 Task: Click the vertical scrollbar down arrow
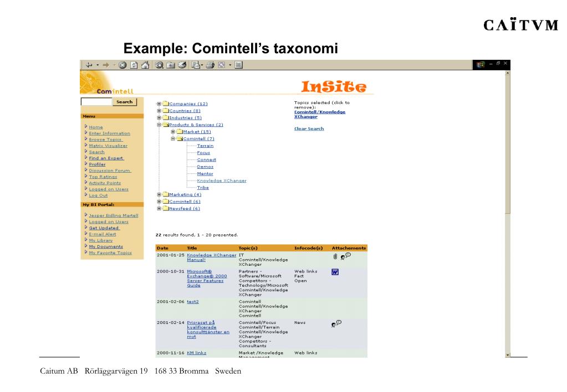click(x=508, y=355)
